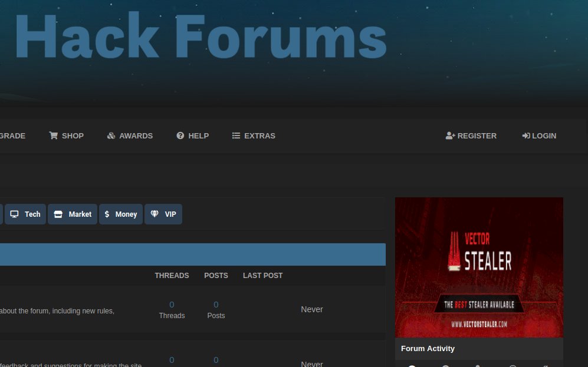The height and width of the screenshot is (367, 588).
Task: Click the THREADS column header
Action: click(172, 276)
